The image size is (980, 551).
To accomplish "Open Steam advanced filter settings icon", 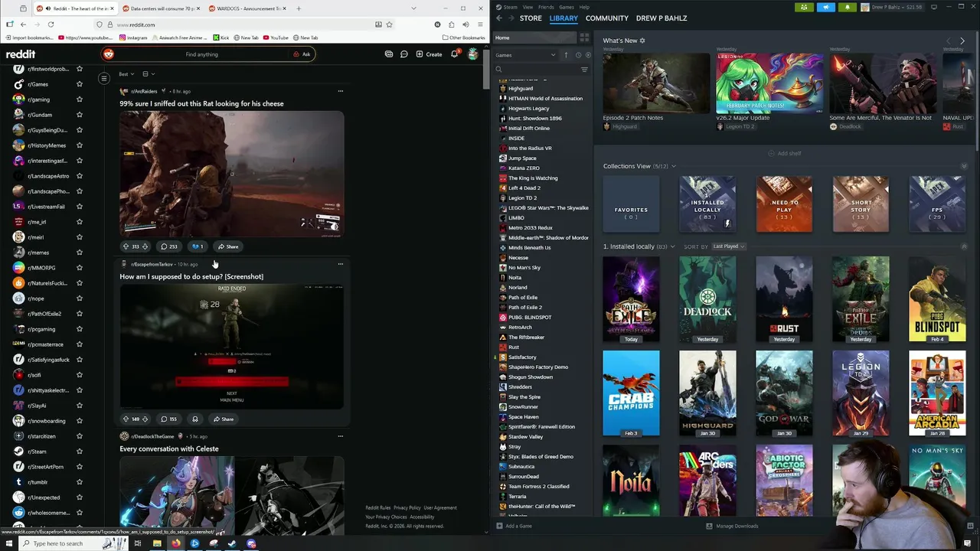I will tap(584, 70).
